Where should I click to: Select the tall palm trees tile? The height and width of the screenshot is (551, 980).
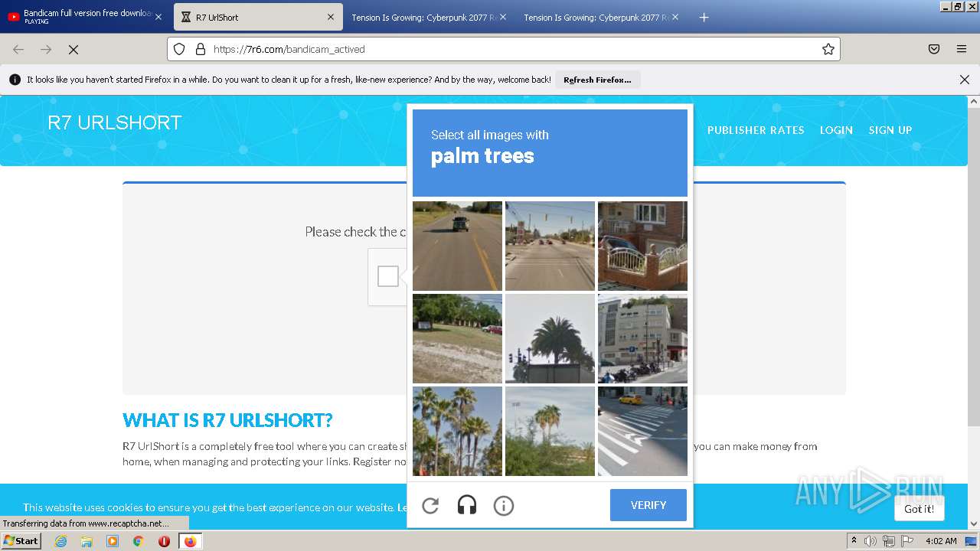pos(457,431)
